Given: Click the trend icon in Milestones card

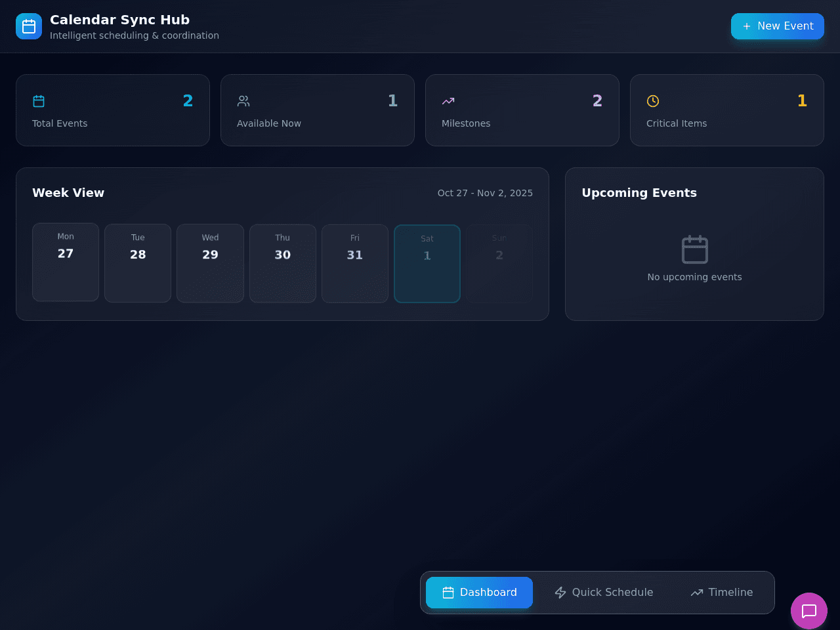Looking at the screenshot, I should tap(448, 101).
